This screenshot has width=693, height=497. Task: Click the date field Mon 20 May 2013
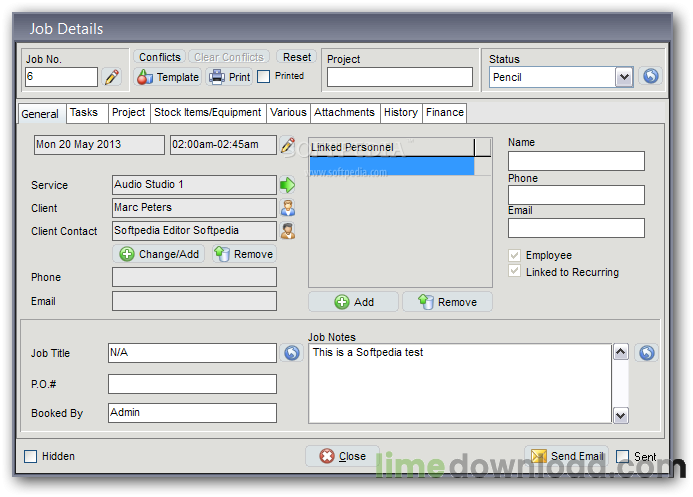coord(99,145)
